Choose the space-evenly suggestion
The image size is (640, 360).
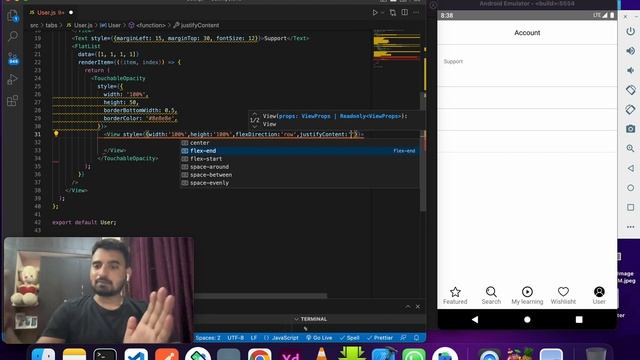[x=299, y=183]
